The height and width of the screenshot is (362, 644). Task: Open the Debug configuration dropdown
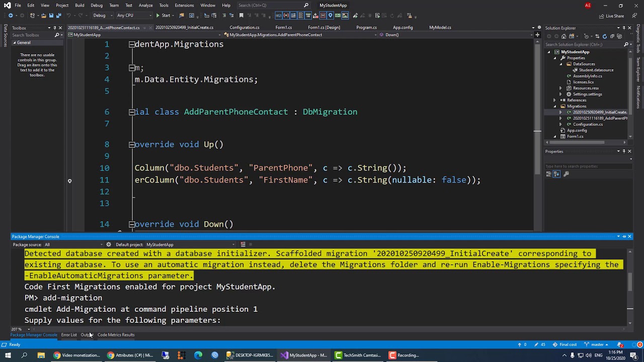tap(102, 15)
